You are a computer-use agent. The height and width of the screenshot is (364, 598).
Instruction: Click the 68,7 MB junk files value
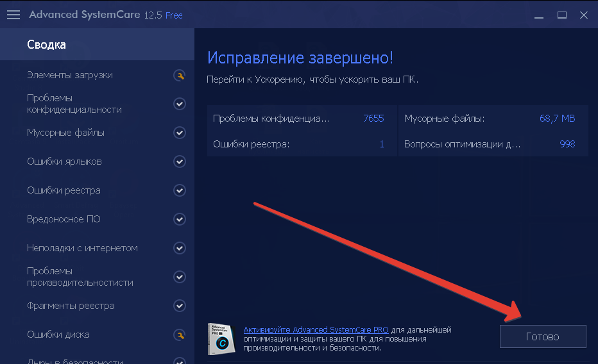pos(557,119)
